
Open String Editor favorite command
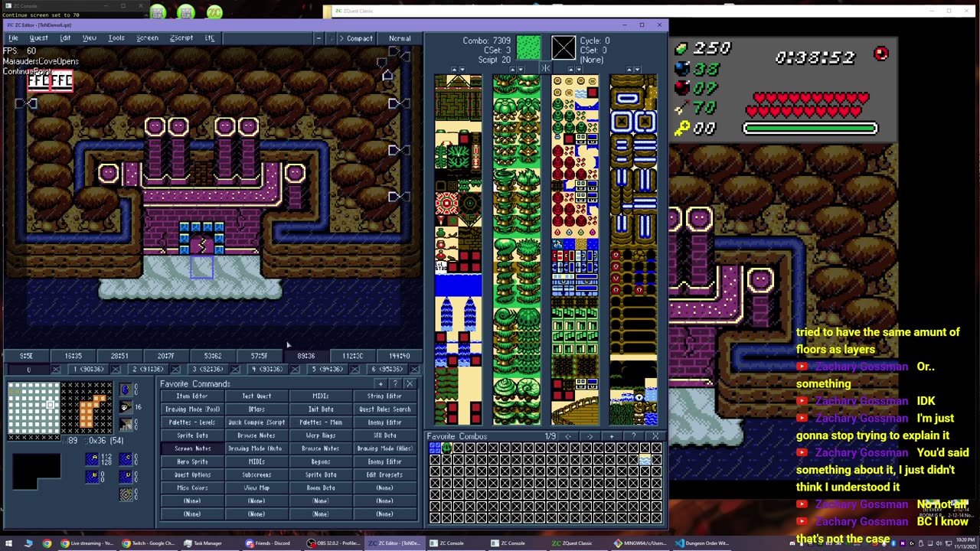click(x=384, y=396)
